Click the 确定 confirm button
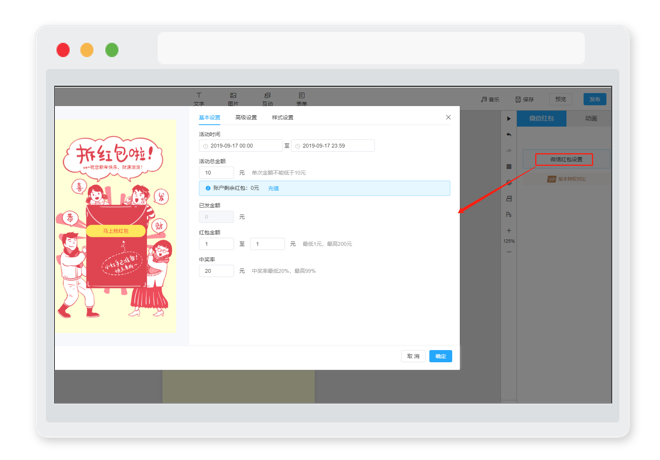 pos(440,356)
